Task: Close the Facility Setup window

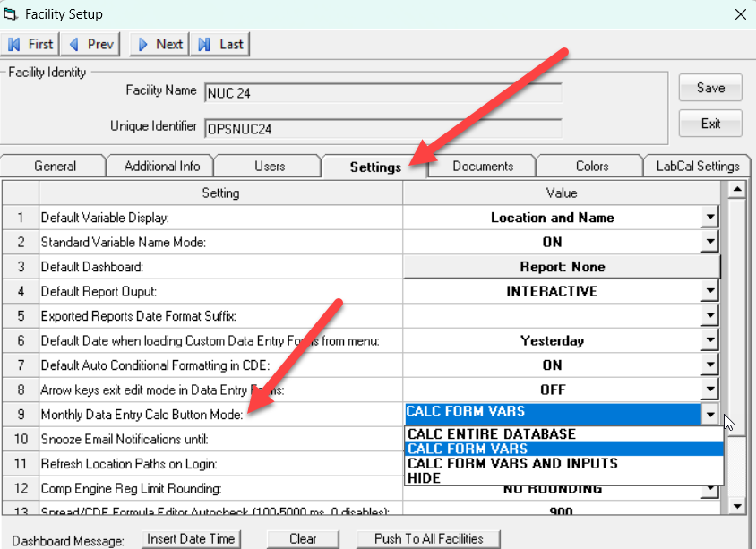Action: pos(740,14)
